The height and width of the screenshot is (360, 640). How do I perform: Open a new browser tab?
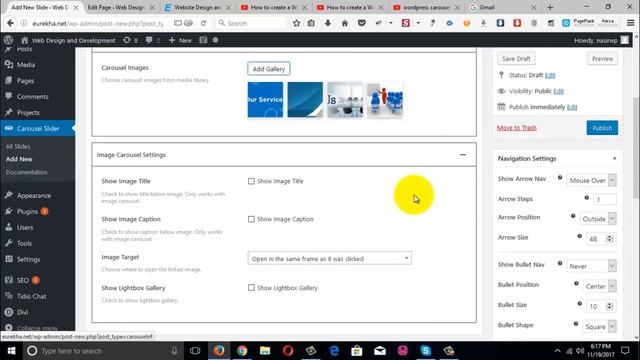tap(550, 7)
